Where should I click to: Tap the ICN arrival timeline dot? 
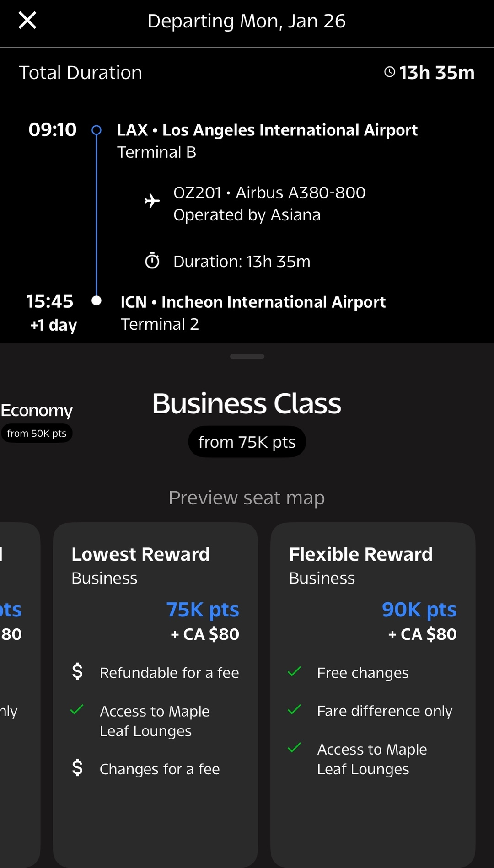(97, 300)
